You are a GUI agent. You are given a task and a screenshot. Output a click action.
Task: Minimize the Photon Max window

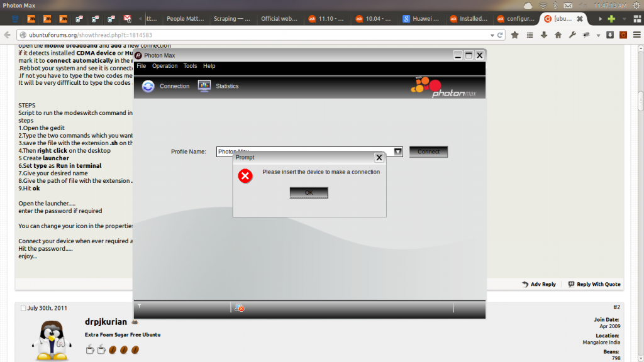[x=458, y=55]
